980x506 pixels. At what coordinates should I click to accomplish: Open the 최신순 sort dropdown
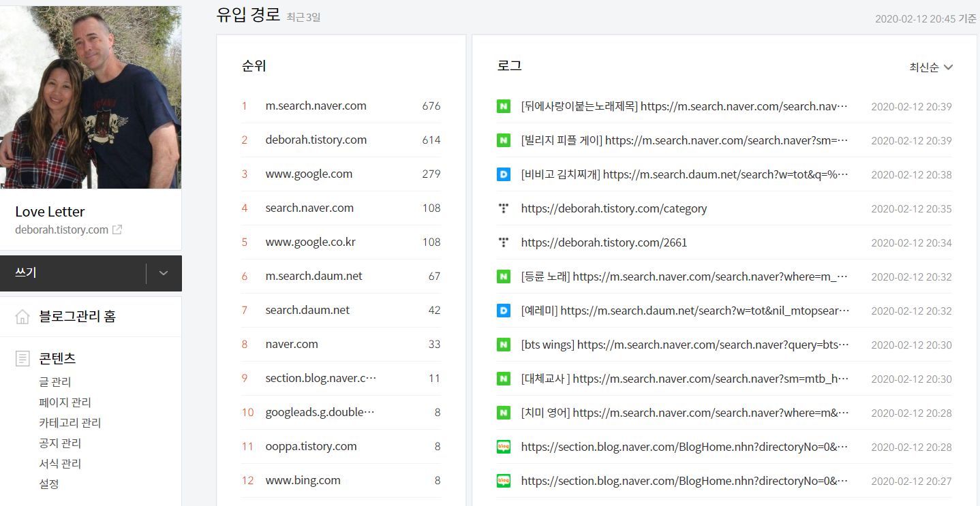click(931, 67)
